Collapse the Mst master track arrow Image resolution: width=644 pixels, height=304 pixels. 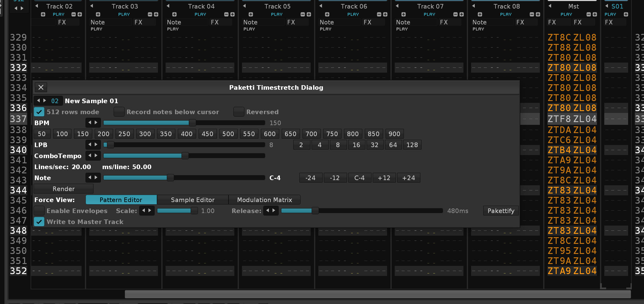coord(550,6)
